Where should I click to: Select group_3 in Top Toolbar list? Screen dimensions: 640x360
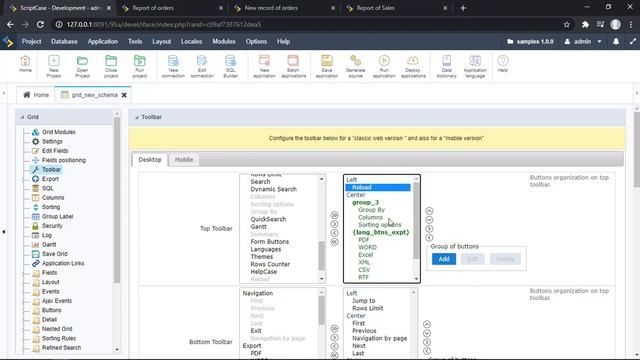pyautogui.click(x=365, y=202)
